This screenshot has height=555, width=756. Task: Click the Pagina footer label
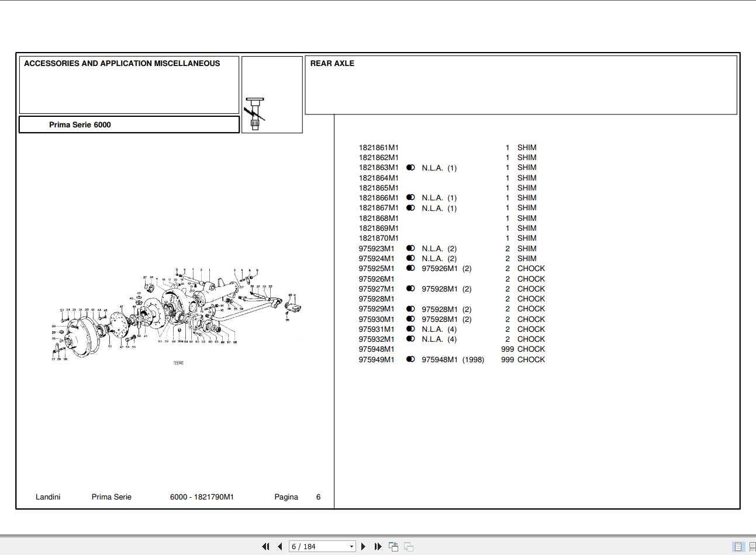click(x=286, y=497)
